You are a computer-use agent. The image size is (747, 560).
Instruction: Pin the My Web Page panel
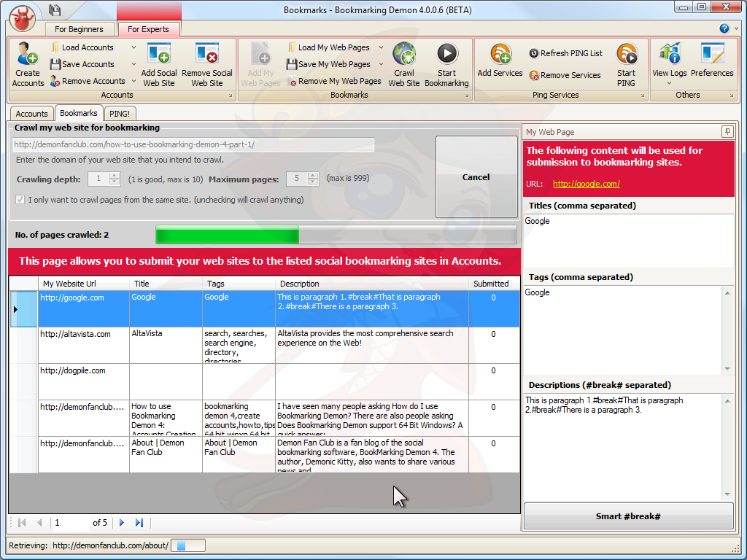(727, 131)
